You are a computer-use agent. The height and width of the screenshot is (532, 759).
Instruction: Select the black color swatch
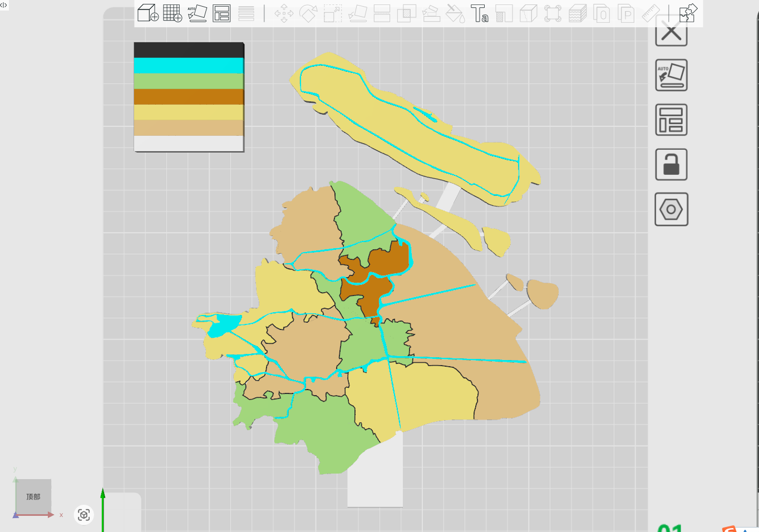[189, 50]
